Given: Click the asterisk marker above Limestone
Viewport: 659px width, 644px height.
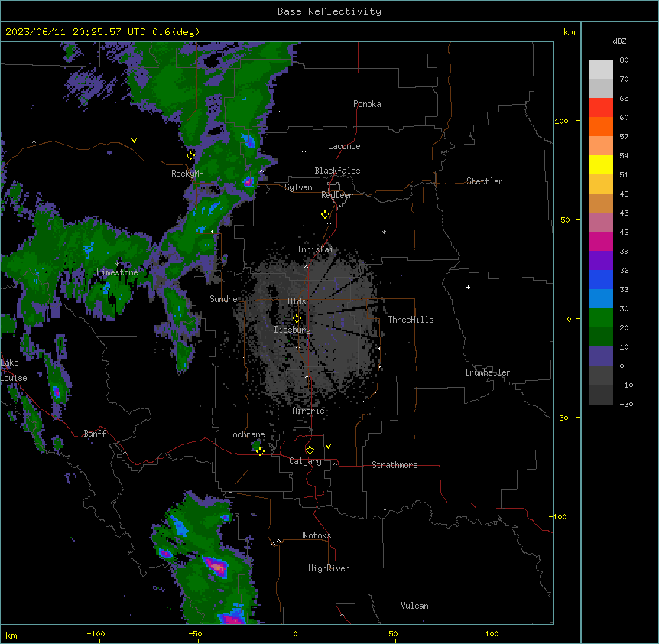Looking at the screenshot, I should [x=117, y=265].
